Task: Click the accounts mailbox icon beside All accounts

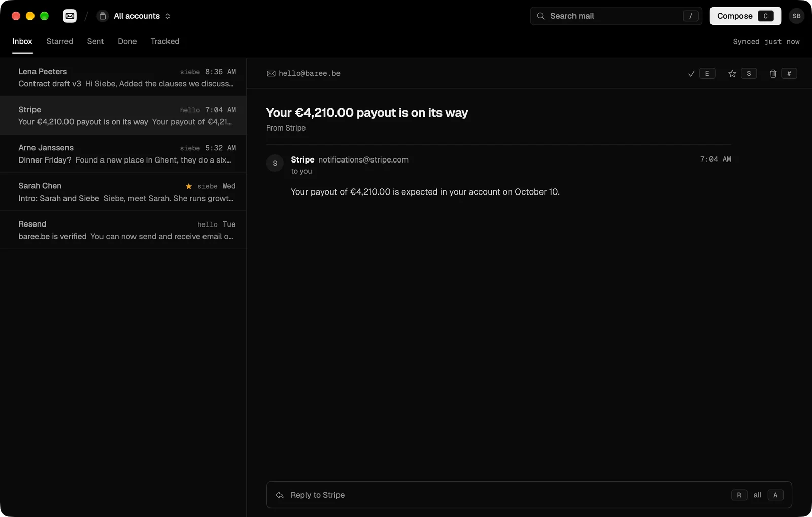Action: pos(103,16)
